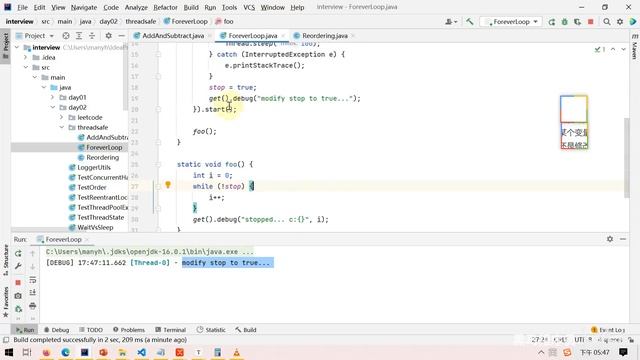Toggle the Project tool window stripe button
Viewport: 640px width, 360px height.
(6, 45)
